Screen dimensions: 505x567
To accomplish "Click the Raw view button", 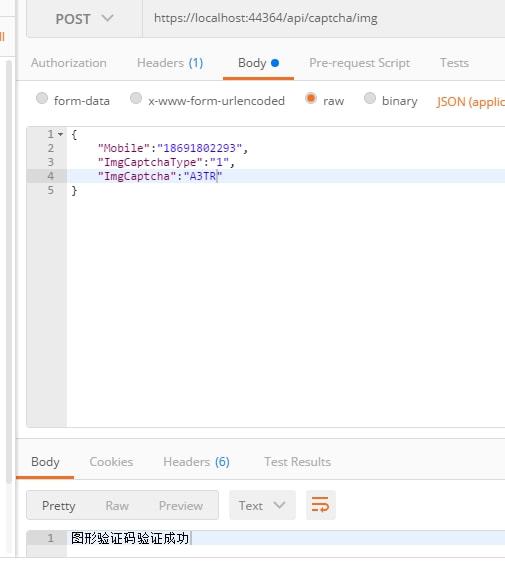I will point(117,505).
